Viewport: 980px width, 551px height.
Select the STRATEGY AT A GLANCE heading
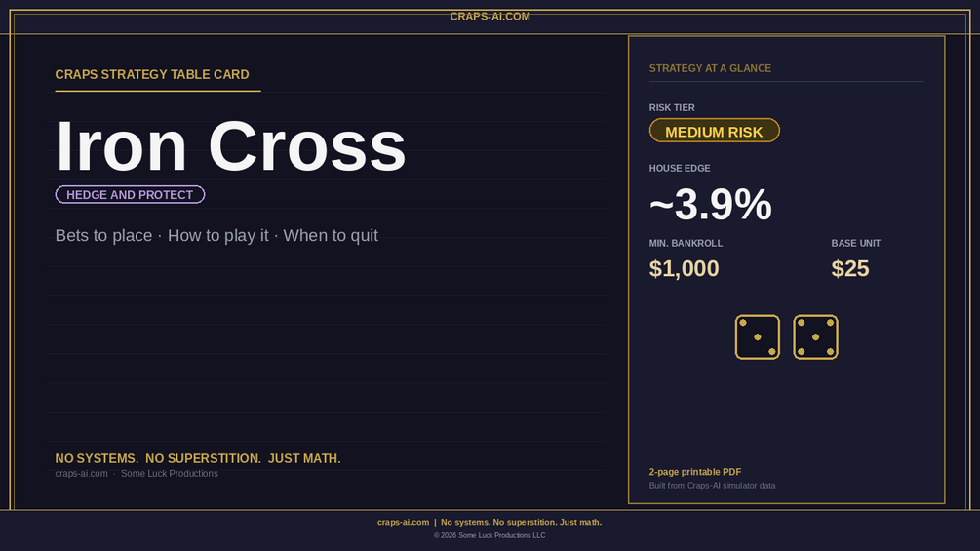click(710, 68)
